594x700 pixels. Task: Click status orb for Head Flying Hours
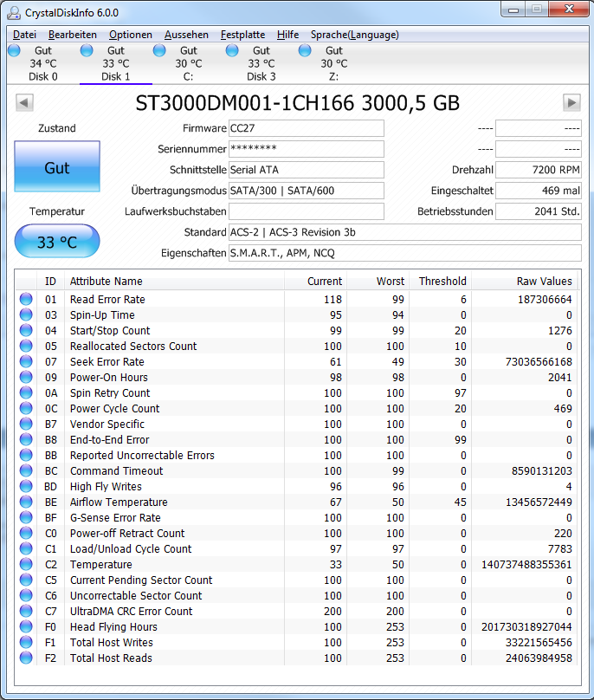26,626
